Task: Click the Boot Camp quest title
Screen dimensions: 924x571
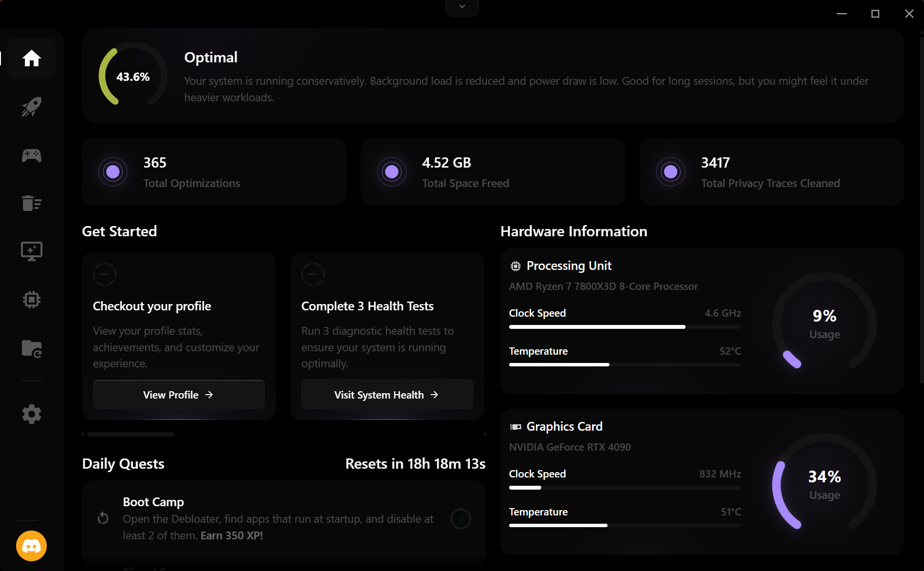Action: click(x=154, y=502)
